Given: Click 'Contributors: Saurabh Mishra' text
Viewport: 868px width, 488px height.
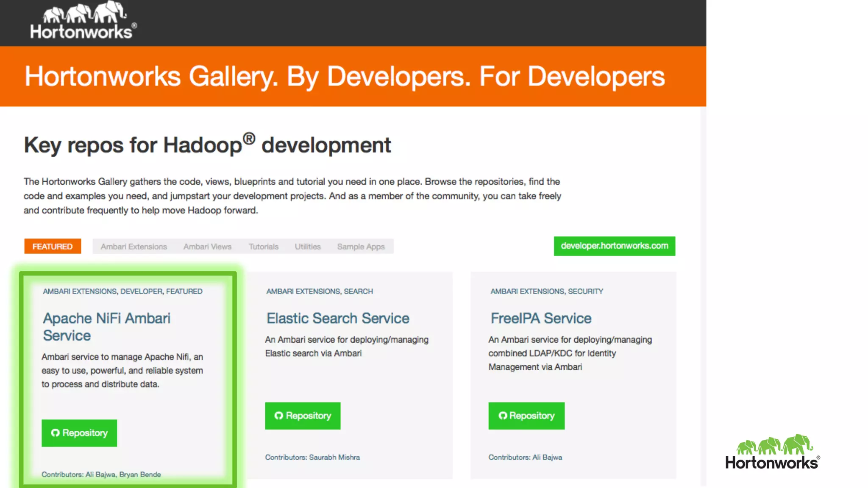Looking at the screenshot, I should (312, 457).
